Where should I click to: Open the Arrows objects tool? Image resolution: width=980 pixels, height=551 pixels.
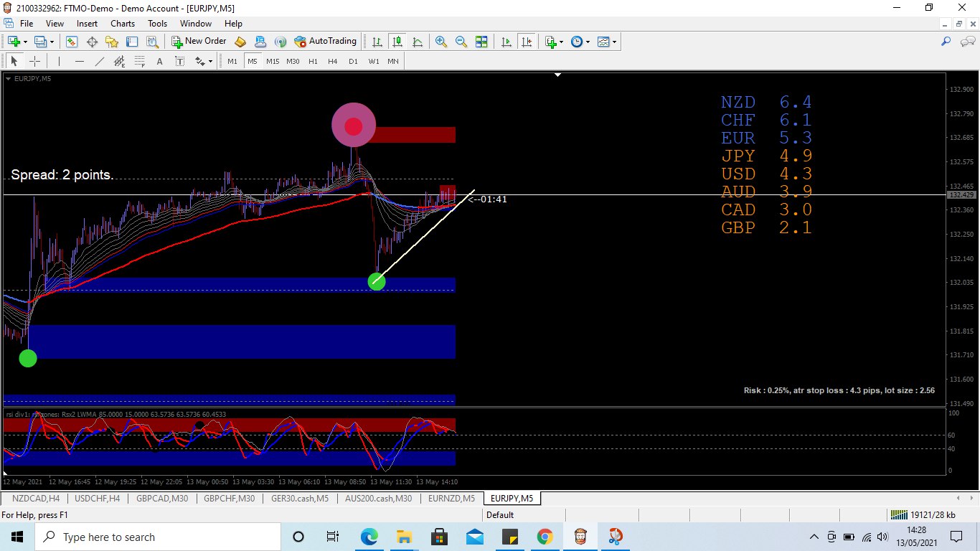[199, 61]
